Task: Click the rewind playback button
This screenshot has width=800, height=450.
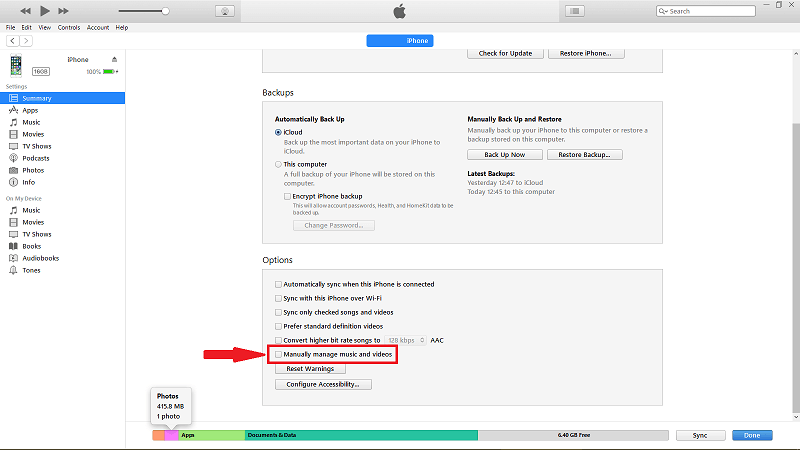Action: click(25, 11)
